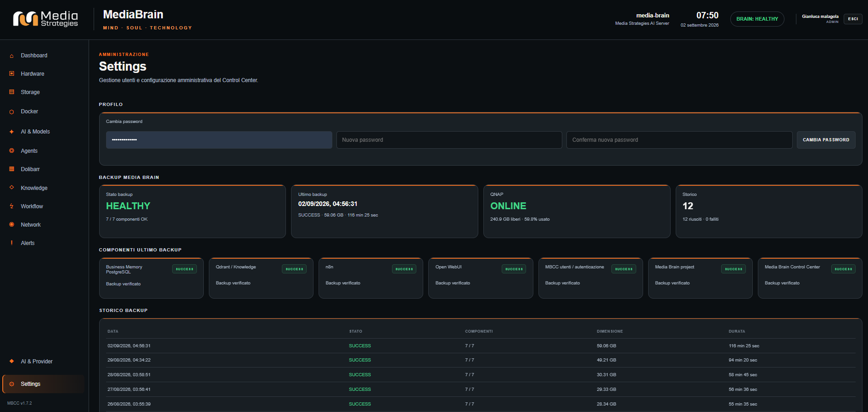Viewport: 868px width, 412px height.
Task: Click the Ultimo backup card
Action: (x=384, y=212)
